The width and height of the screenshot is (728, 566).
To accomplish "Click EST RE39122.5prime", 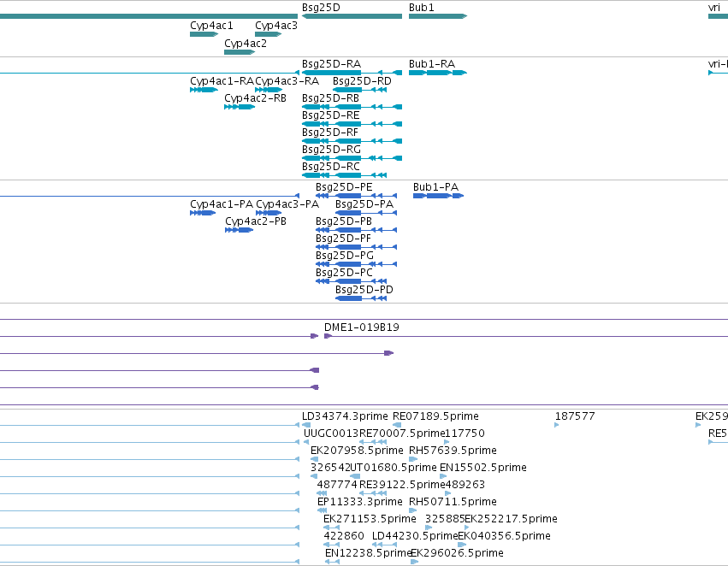I will point(403,486).
